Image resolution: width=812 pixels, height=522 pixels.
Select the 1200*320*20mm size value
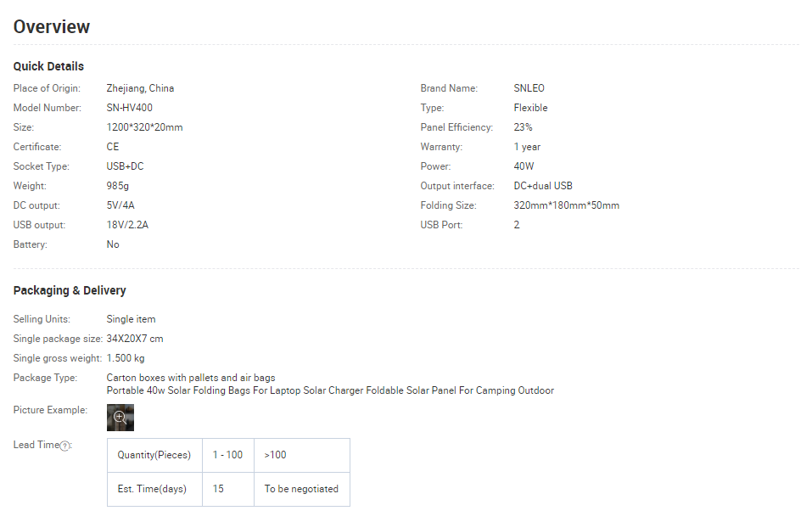click(x=144, y=127)
